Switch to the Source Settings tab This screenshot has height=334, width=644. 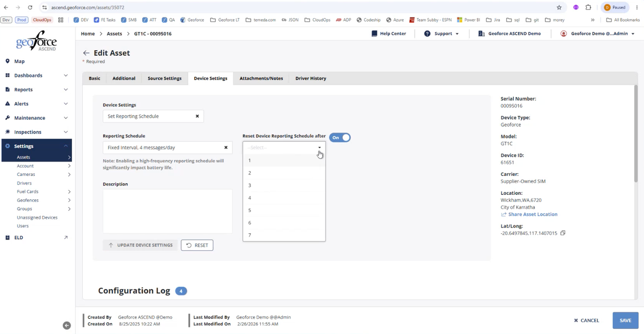click(x=165, y=78)
